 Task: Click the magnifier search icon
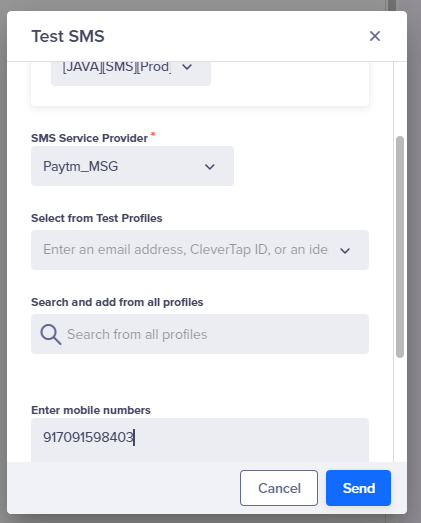pyautogui.click(x=51, y=334)
